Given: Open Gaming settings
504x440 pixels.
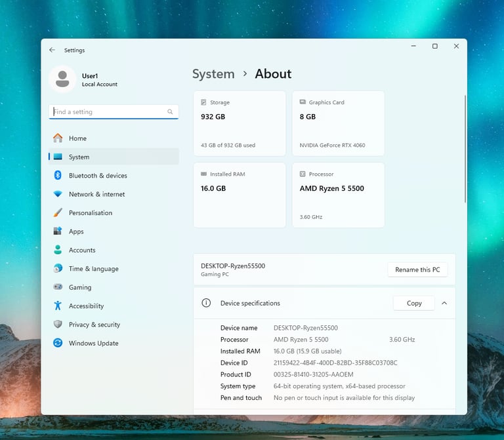Looking at the screenshot, I should pos(114,287).
